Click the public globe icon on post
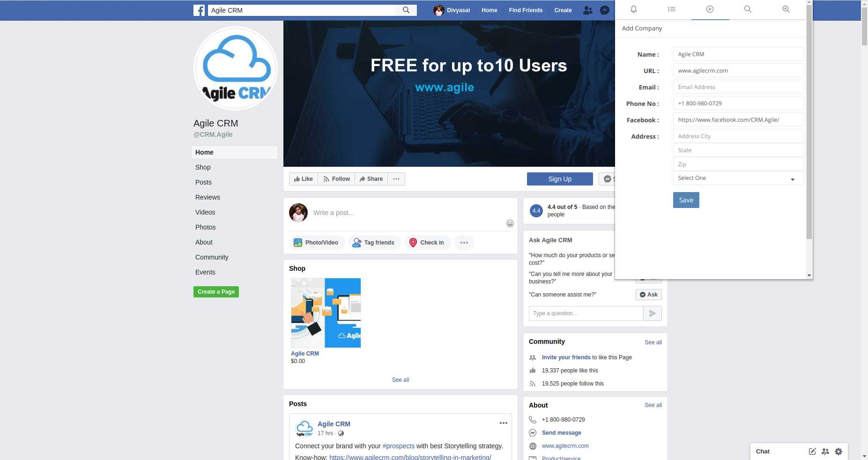Viewport: 868px width, 460px height. click(x=341, y=433)
